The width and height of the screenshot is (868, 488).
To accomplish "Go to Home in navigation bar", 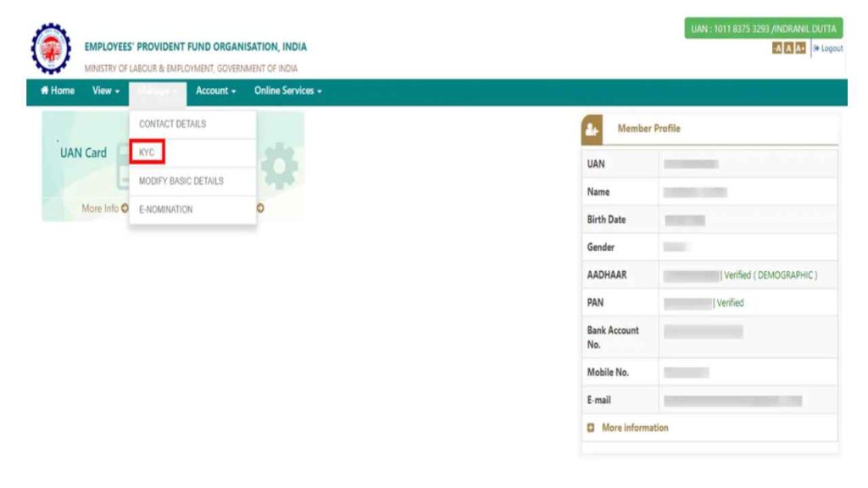I will pyautogui.click(x=57, y=91).
